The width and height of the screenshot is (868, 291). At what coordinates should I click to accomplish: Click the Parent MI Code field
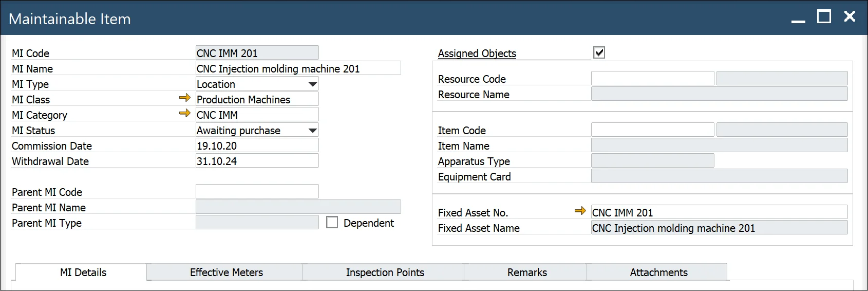[x=257, y=191]
